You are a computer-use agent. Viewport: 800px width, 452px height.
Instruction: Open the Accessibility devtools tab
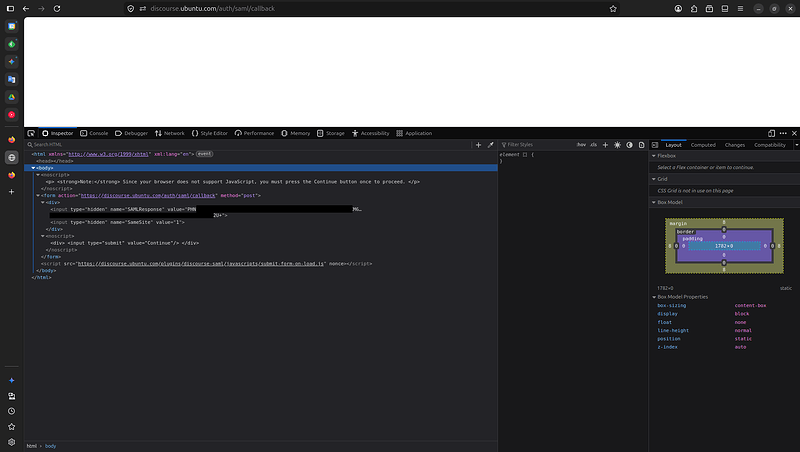[x=370, y=133]
